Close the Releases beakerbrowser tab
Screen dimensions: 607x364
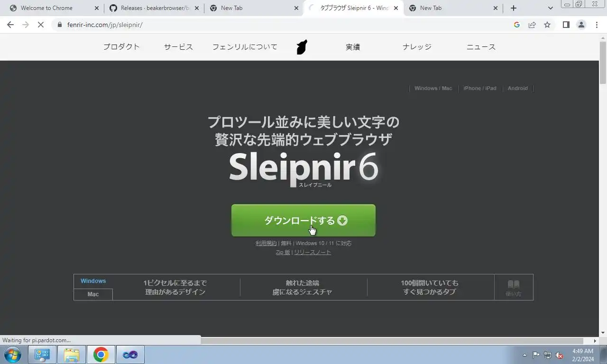(197, 8)
